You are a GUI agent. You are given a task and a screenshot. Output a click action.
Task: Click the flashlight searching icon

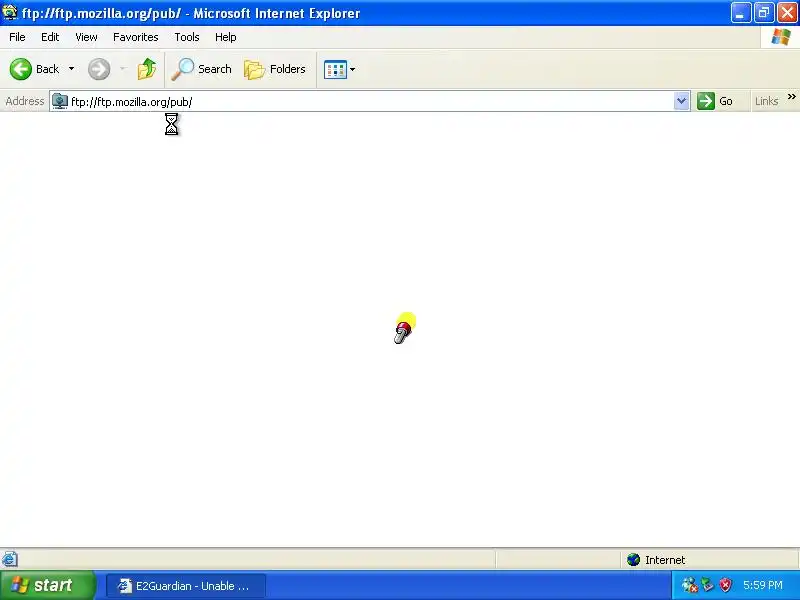pos(405,328)
